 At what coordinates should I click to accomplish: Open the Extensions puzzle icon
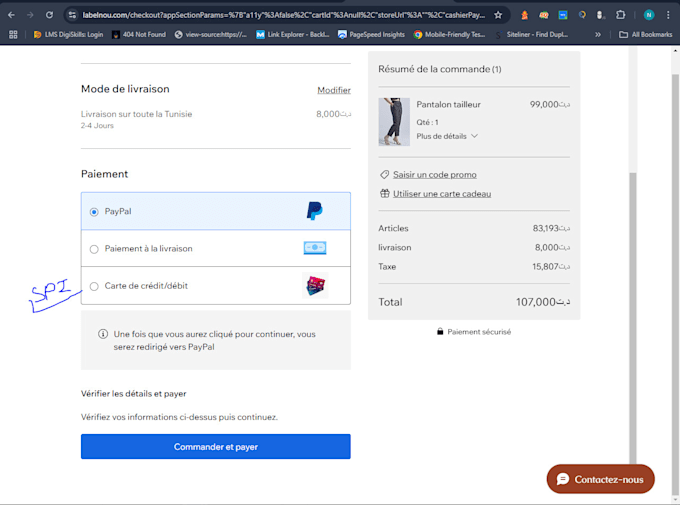tap(621, 15)
